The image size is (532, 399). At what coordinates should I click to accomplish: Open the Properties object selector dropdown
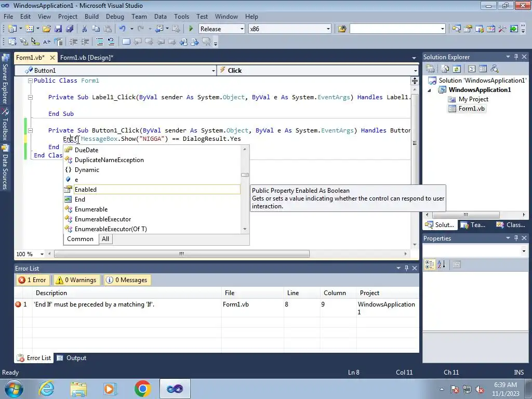(x=524, y=251)
